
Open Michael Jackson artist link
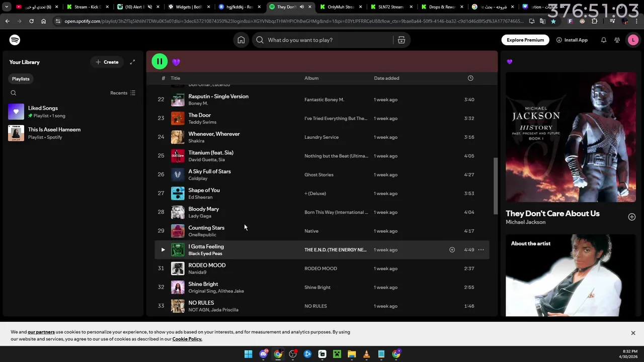[525, 222]
